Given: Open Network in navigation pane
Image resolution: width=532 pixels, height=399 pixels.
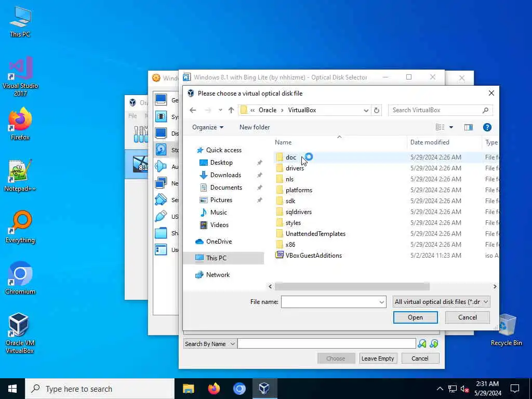Looking at the screenshot, I should [218, 275].
